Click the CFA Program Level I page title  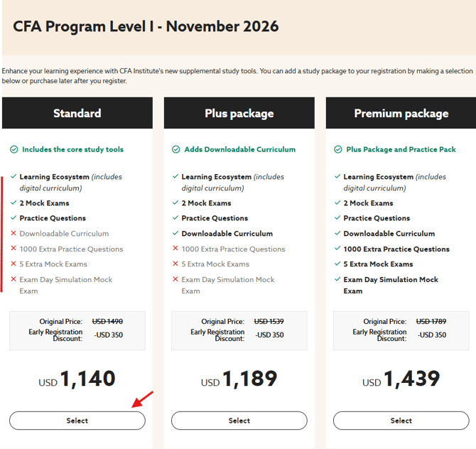146,27
